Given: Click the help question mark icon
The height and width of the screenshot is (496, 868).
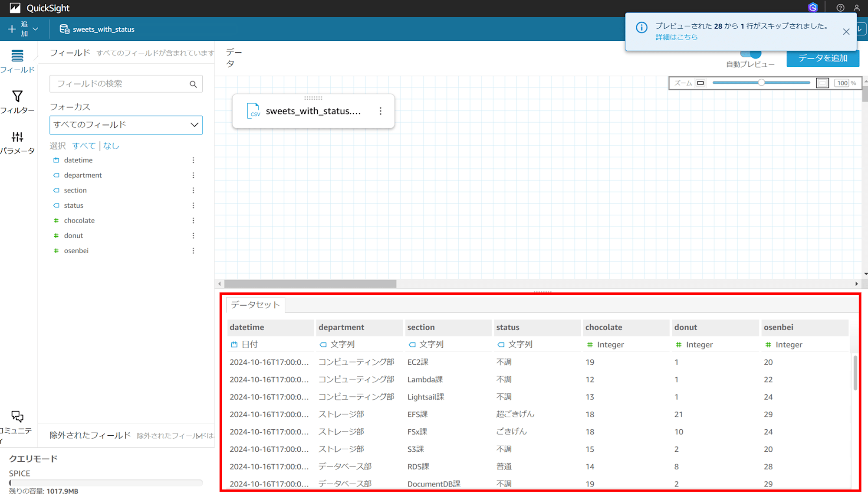Looking at the screenshot, I should pos(840,8).
